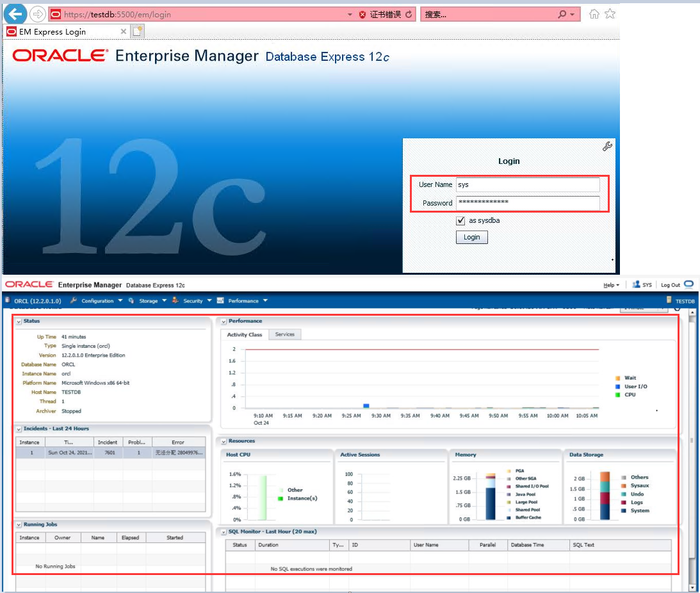Click the CPU legend green swatch
This screenshot has height=593, width=700.
click(618, 394)
